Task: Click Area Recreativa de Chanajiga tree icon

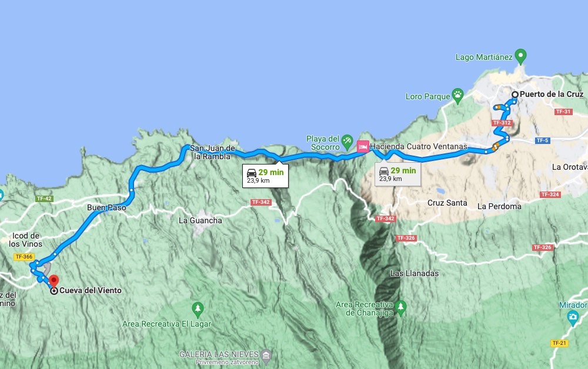Action: pos(400,308)
